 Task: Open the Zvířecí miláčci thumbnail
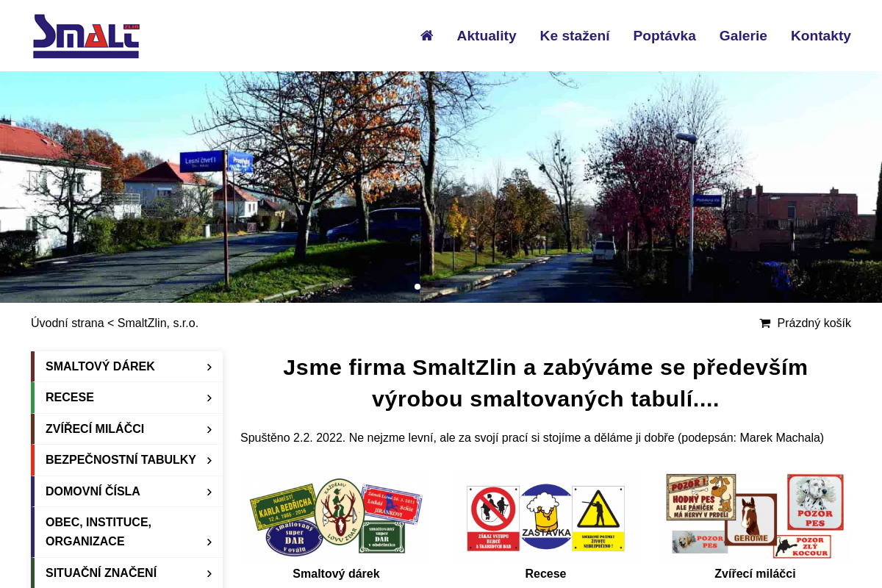pyautogui.click(x=755, y=517)
